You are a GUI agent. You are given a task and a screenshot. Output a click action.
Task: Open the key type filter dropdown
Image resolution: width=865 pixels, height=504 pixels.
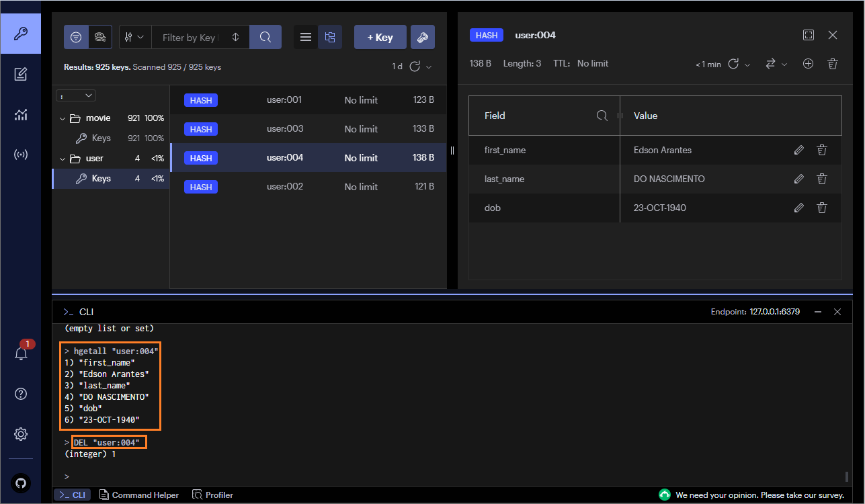tap(134, 38)
